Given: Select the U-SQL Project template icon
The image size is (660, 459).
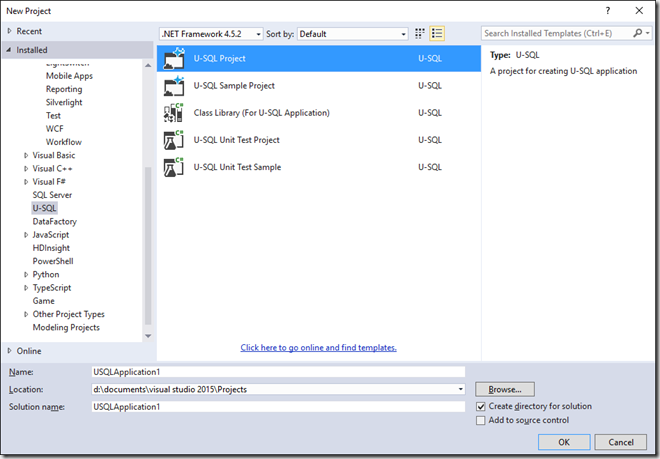Looking at the screenshot, I should pos(174,59).
